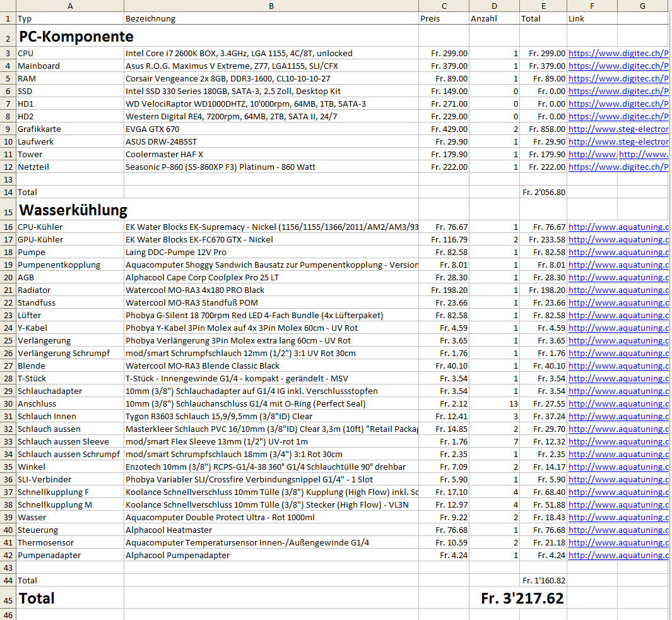The height and width of the screenshot is (620, 672).
Task: Follow the aquatuning link for Radiator row
Action: (618, 290)
